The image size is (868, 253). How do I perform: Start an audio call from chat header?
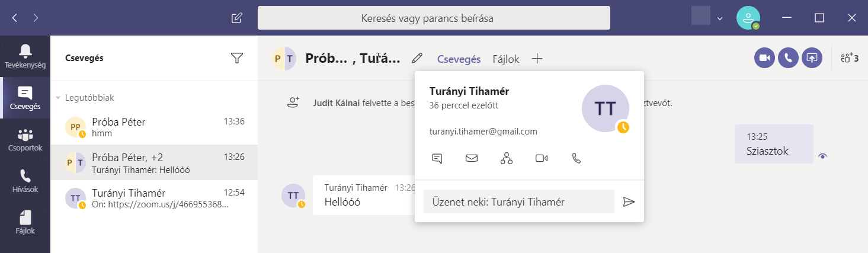tap(788, 58)
